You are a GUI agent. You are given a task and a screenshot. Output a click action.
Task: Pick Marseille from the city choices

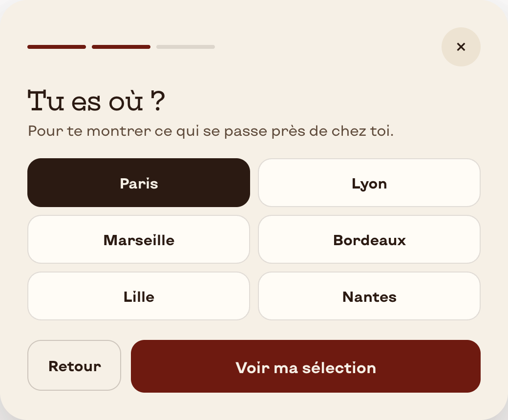(139, 239)
